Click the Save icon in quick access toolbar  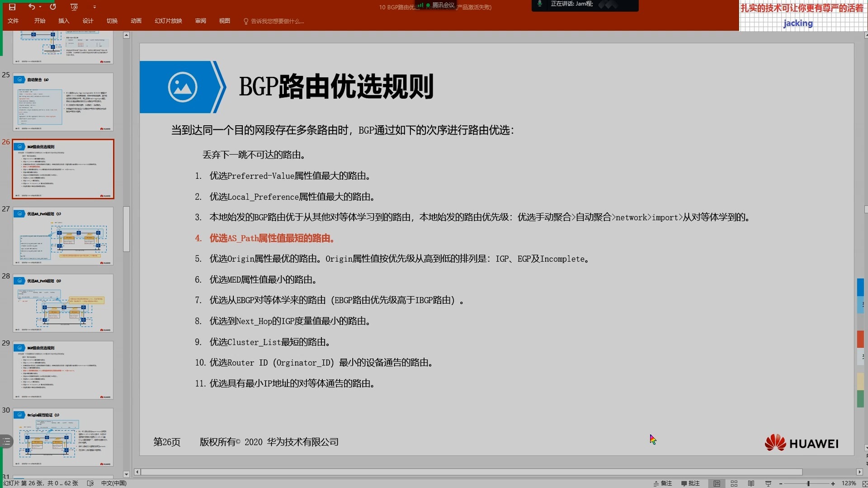tap(12, 7)
